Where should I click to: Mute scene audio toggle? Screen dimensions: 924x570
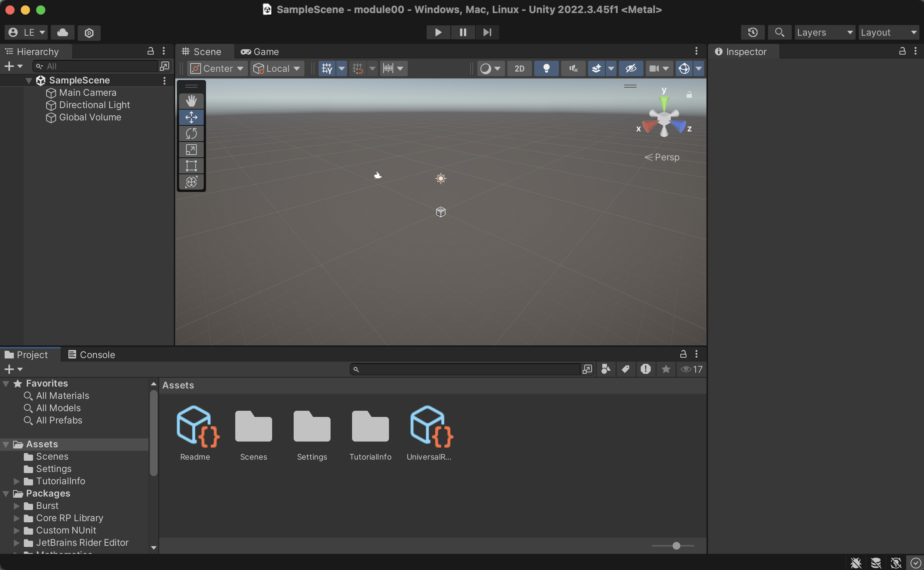[573, 68]
